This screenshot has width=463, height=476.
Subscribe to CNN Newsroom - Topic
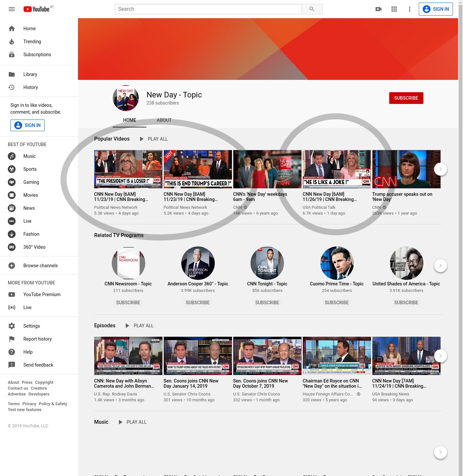pyautogui.click(x=128, y=303)
